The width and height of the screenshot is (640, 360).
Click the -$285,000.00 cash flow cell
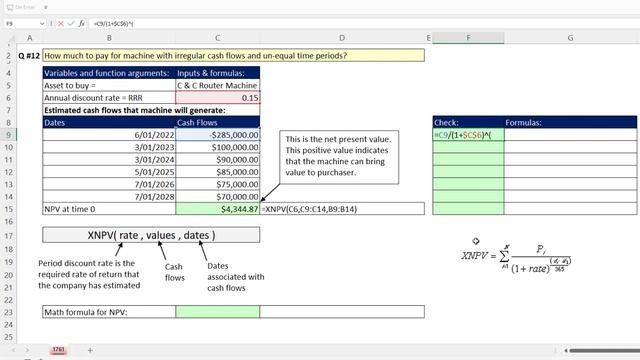click(x=218, y=135)
